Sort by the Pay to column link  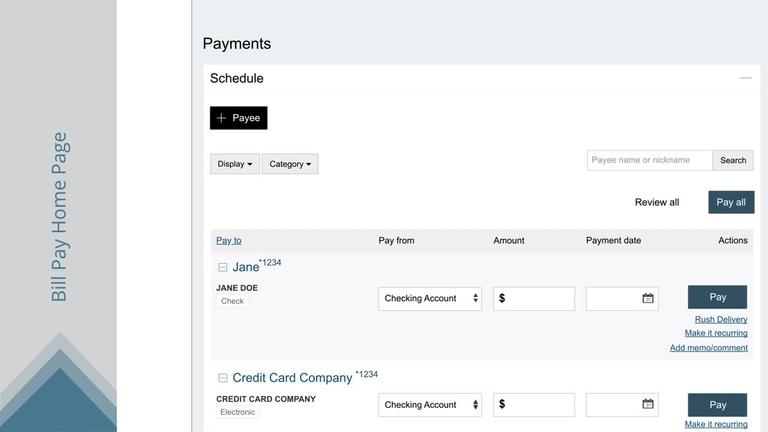tap(229, 240)
